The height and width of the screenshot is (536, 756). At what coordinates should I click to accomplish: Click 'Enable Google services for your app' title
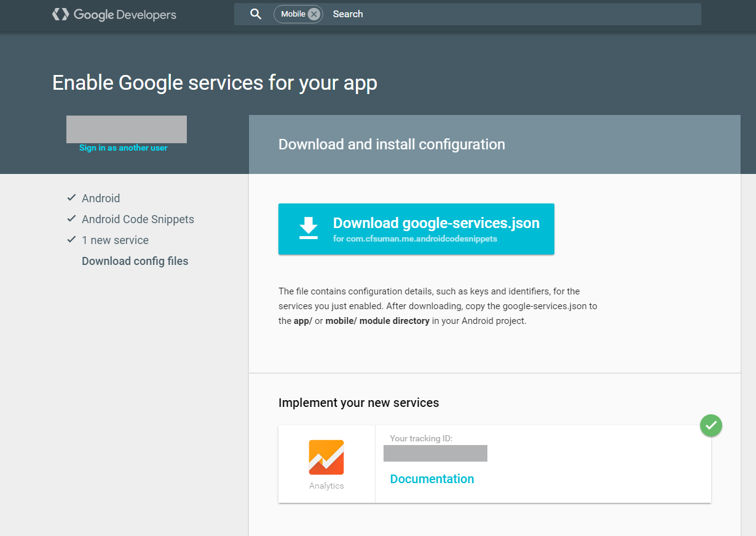[215, 82]
